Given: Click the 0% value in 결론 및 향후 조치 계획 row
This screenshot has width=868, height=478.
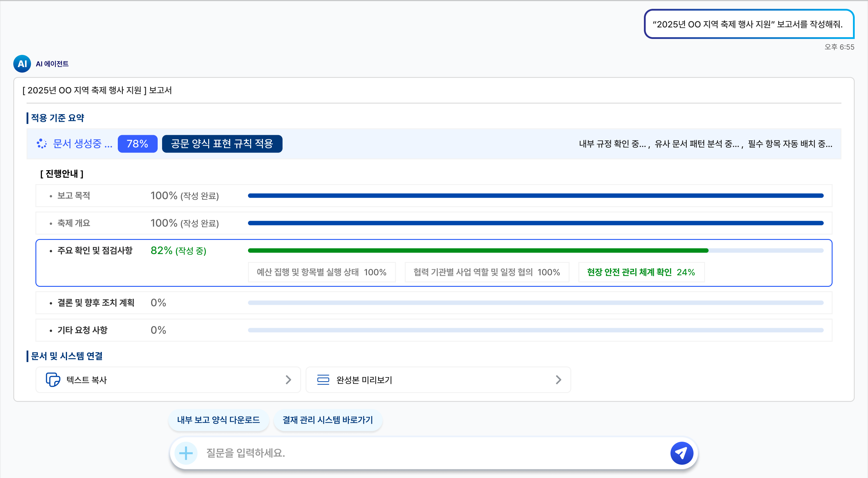Looking at the screenshot, I should [158, 303].
